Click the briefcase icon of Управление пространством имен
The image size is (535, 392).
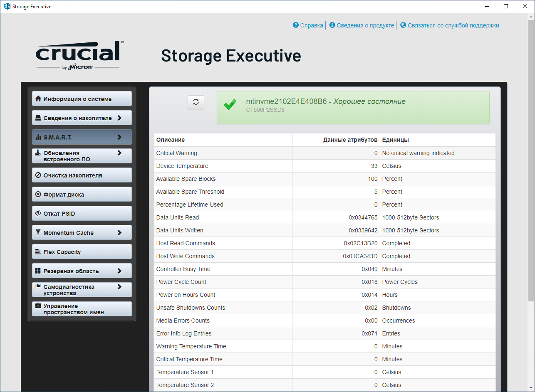(38, 306)
